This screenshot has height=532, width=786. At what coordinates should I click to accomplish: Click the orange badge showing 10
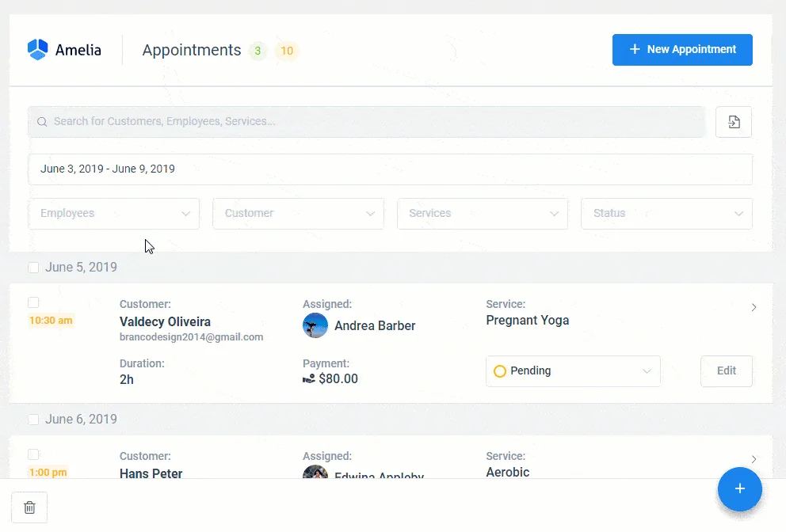tap(287, 51)
